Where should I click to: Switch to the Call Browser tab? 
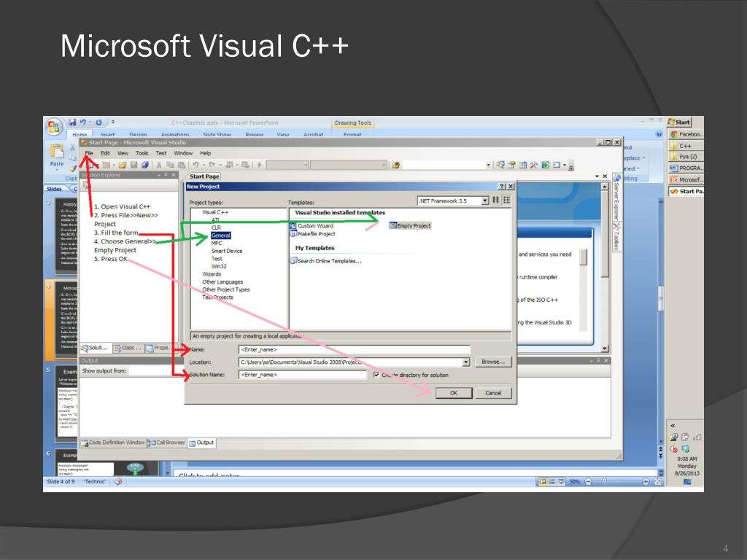coord(167,443)
